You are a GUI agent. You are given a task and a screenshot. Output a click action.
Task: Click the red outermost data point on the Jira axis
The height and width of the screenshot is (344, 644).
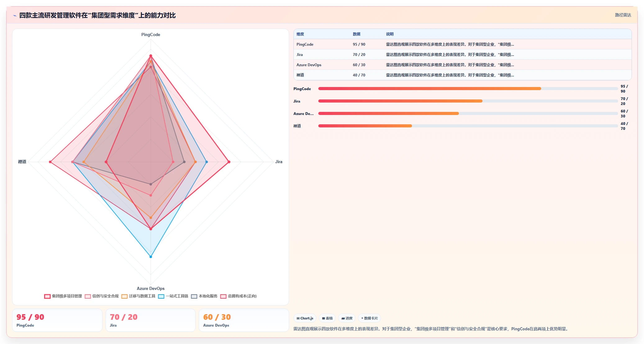(x=229, y=162)
